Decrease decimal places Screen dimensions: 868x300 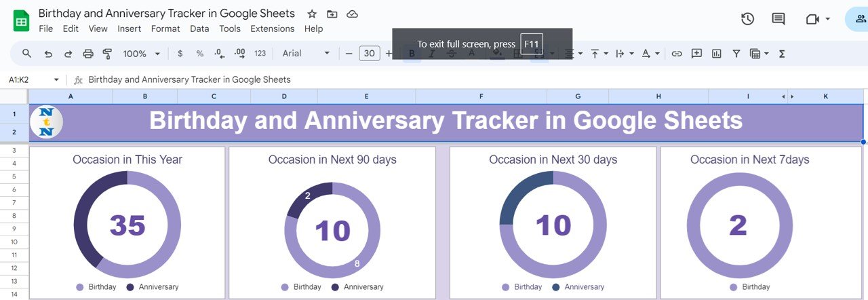tap(219, 53)
